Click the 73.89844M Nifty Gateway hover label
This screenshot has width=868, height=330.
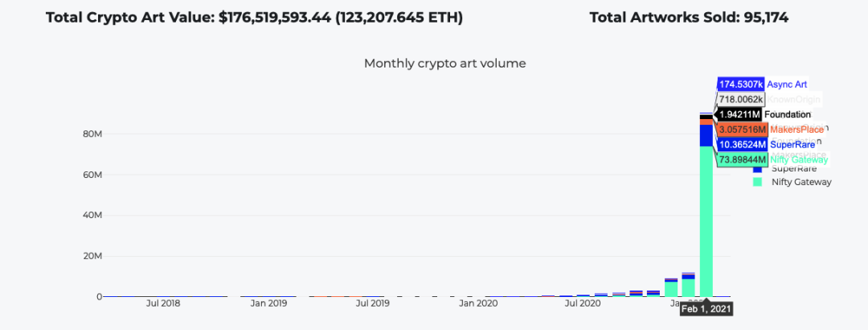(741, 159)
